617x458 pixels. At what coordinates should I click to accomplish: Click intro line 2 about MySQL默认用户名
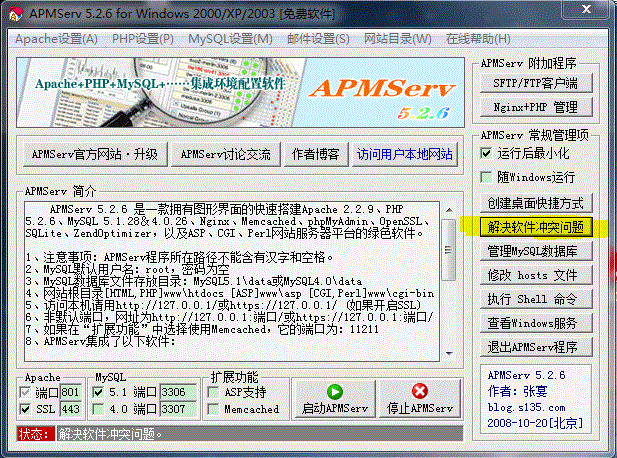coord(127,270)
